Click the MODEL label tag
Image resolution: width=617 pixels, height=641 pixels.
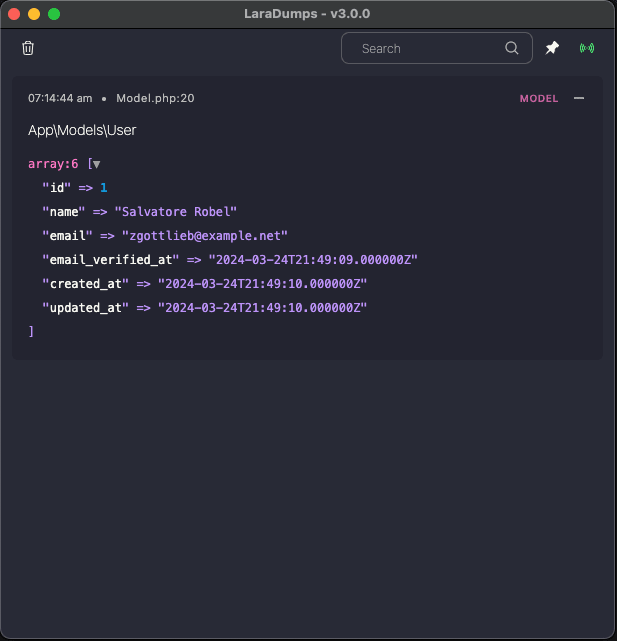pos(539,99)
